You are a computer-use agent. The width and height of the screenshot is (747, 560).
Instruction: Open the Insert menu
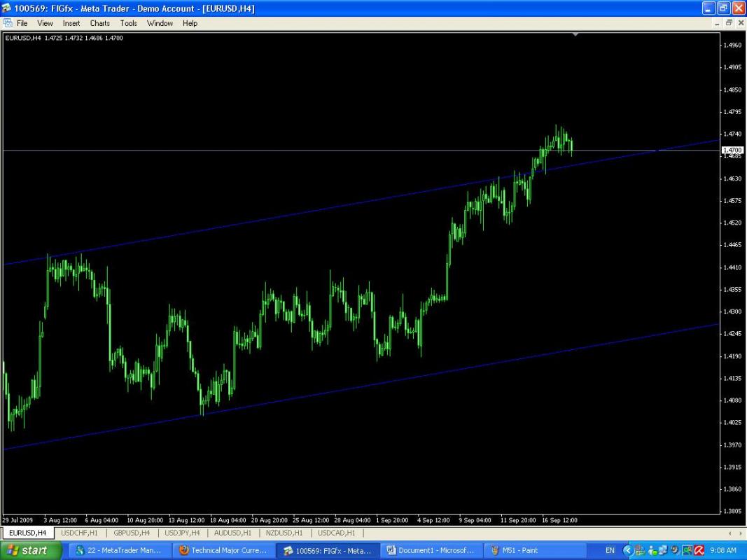71,23
